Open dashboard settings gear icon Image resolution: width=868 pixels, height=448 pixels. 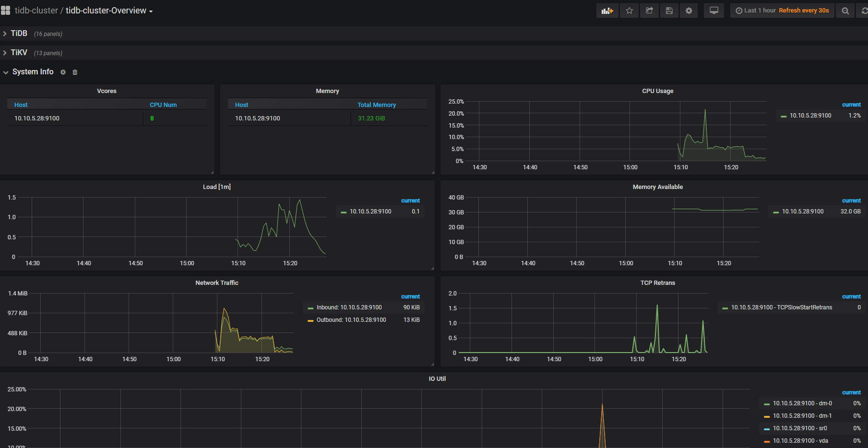pos(689,11)
